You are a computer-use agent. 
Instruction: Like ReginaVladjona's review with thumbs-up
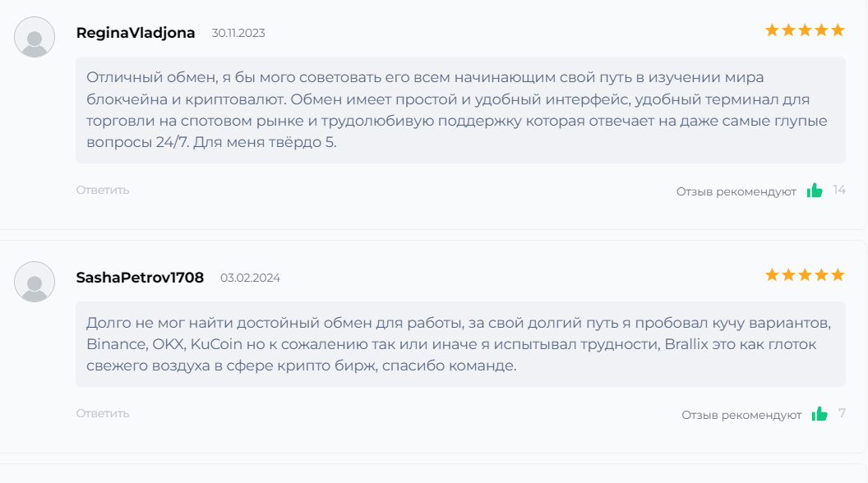pyautogui.click(x=815, y=191)
